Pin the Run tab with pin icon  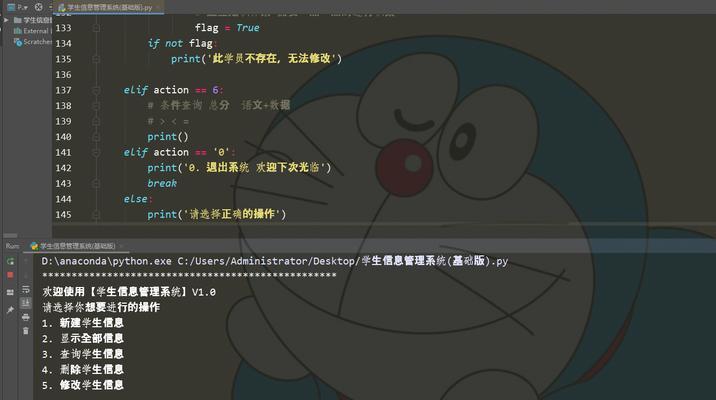[10, 310]
